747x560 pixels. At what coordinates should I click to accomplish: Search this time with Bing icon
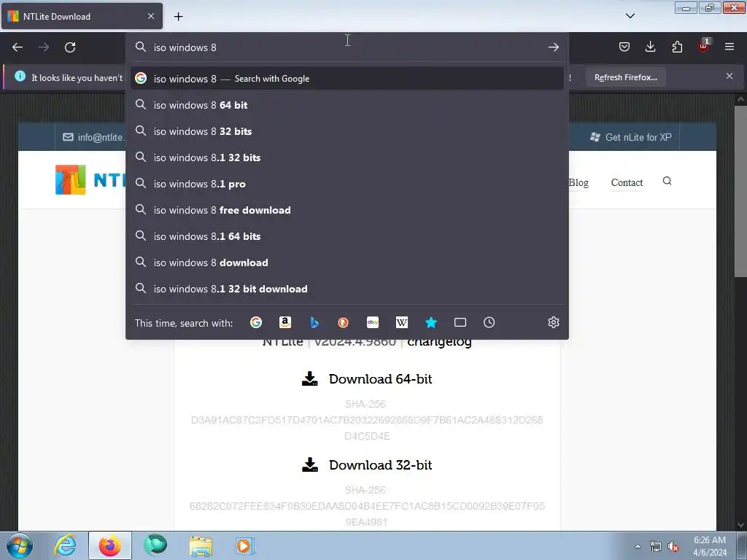(x=314, y=322)
